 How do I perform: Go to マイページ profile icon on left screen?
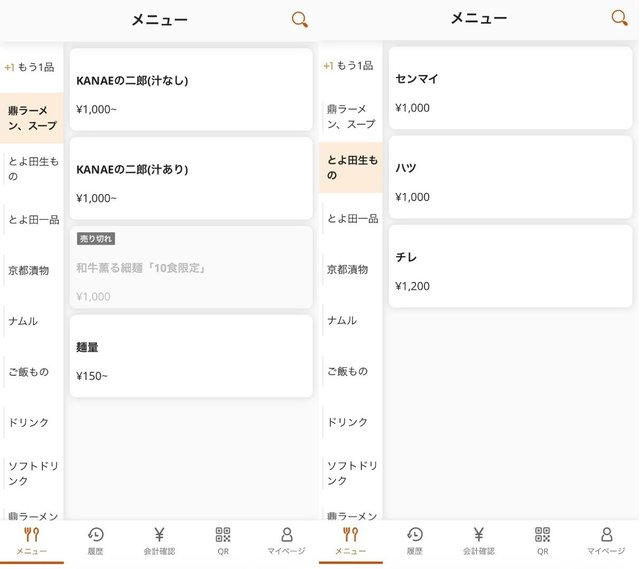tap(287, 541)
